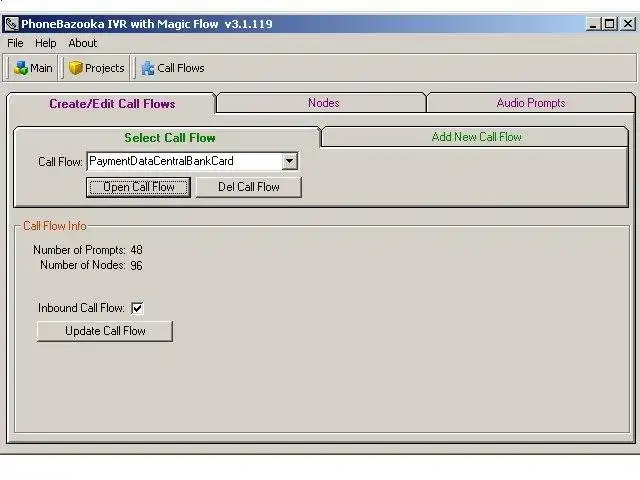The image size is (640, 480).
Task: Open the About menu
Action: [x=82, y=43]
